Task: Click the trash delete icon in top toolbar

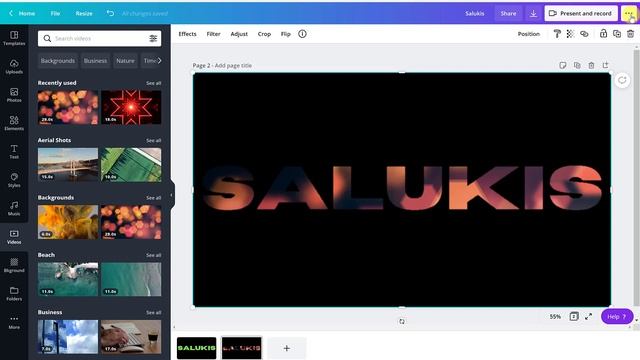Action: (631, 34)
